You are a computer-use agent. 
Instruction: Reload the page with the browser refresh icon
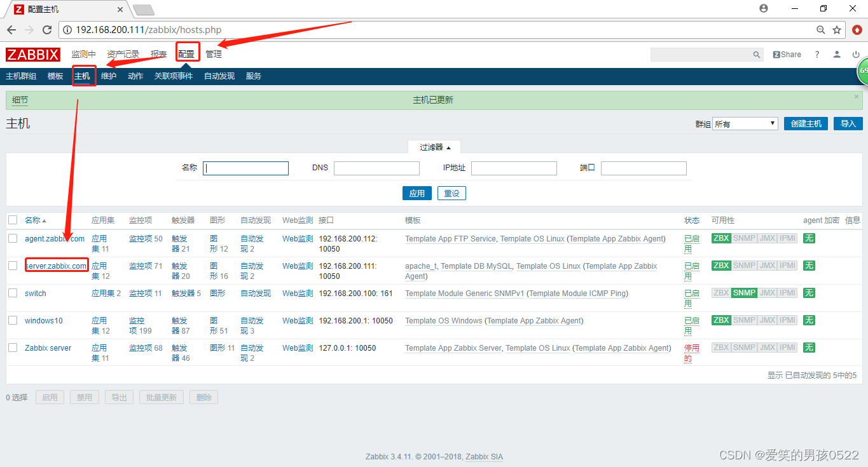coord(47,29)
